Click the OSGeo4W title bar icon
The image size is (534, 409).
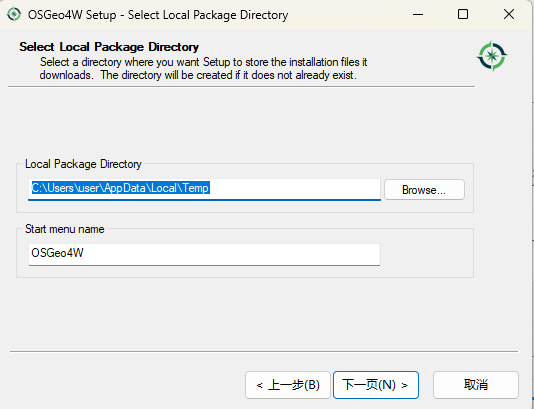click(14, 14)
